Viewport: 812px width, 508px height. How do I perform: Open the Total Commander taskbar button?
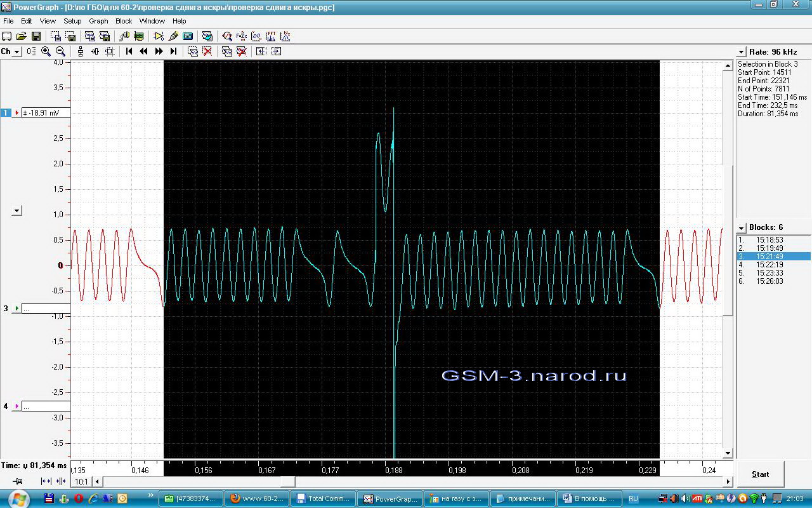pyautogui.click(x=323, y=498)
